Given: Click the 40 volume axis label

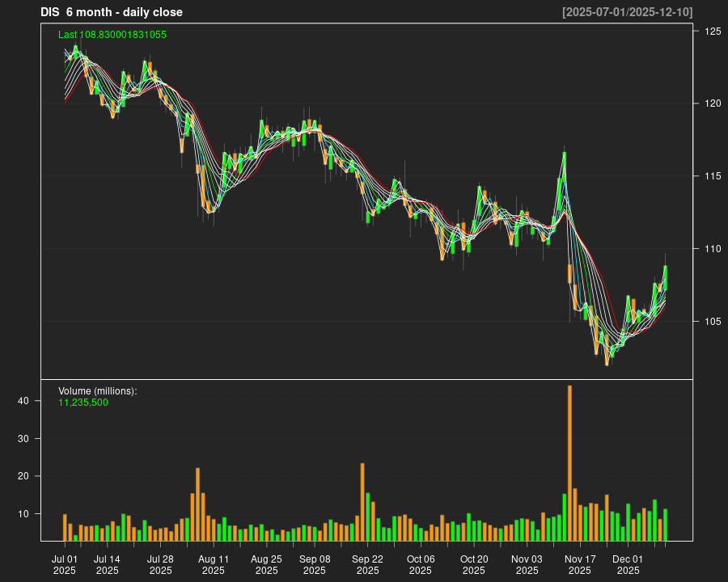Looking at the screenshot, I should point(23,401).
